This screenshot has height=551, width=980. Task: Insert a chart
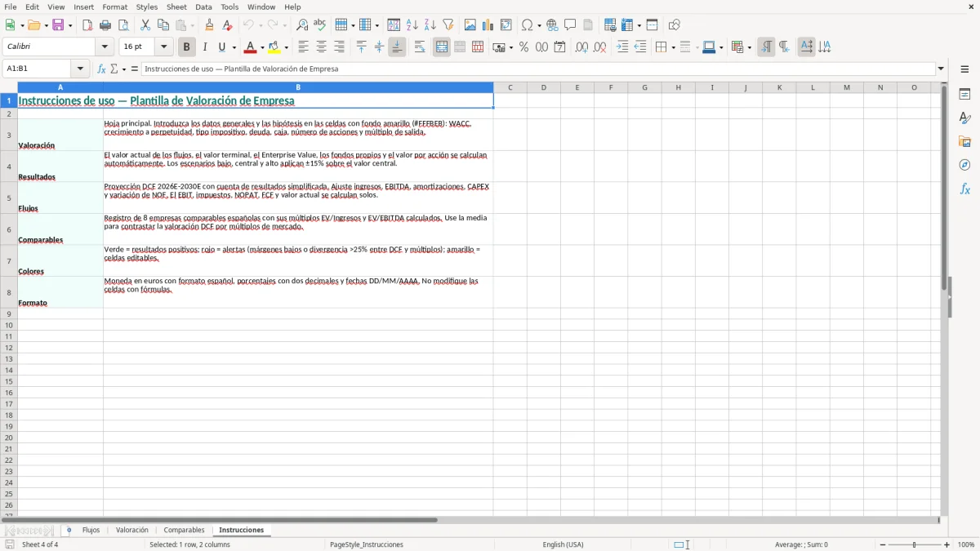click(x=488, y=25)
